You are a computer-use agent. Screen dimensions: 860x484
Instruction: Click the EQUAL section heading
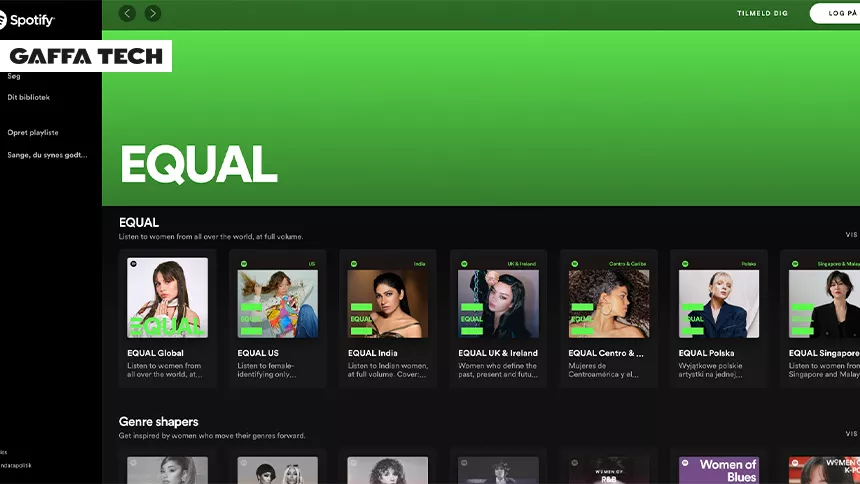pyautogui.click(x=139, y=222)
